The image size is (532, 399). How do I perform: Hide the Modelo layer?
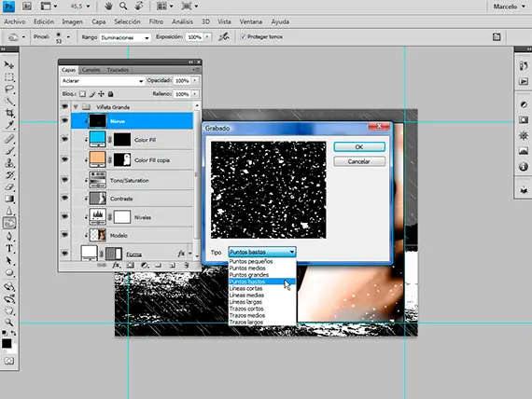point(64,235)
